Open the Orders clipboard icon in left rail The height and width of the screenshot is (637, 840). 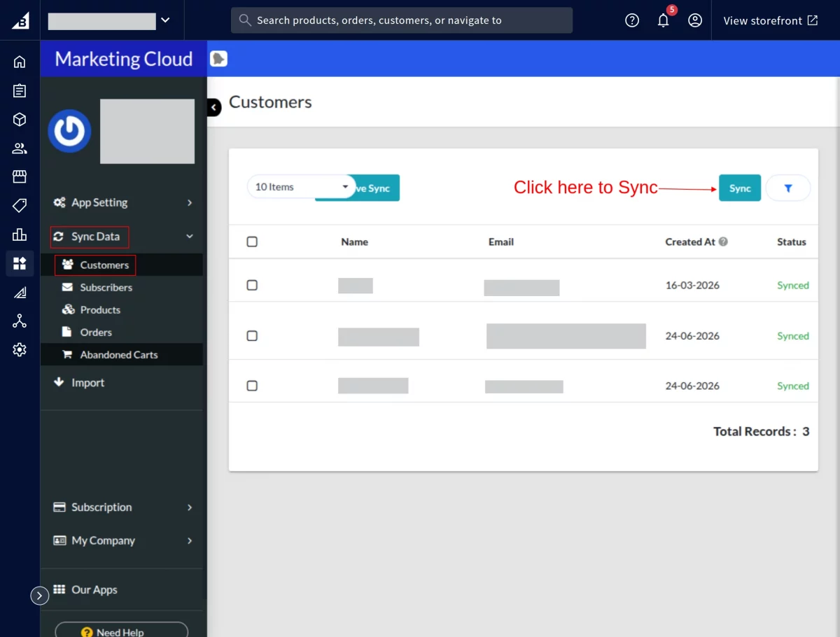point(20,90)
